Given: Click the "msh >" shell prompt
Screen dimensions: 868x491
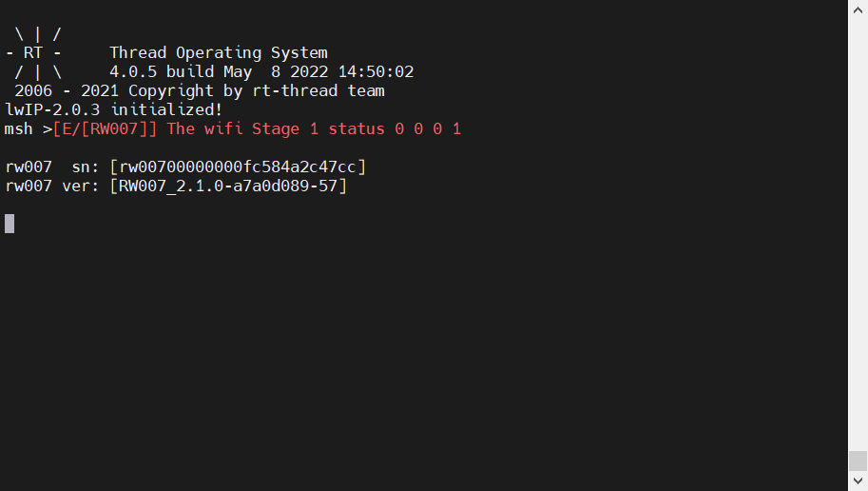Looking at the screenshot, I should (x=28, y=129).
